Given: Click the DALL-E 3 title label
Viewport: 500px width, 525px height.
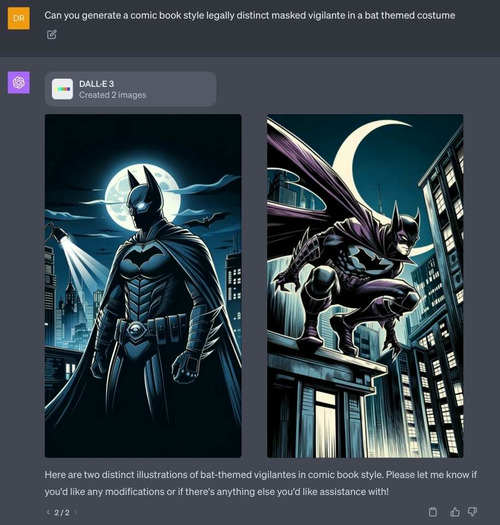Looking at the screenshot, I should pyautogui.click(x=96, y=84).
